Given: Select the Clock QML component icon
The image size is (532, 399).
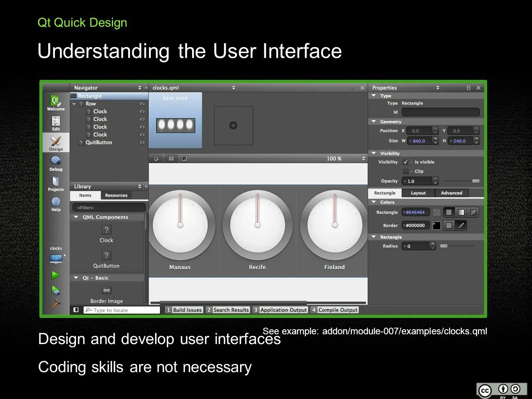Looking at the screenshot, I should (x=106, y=230).
